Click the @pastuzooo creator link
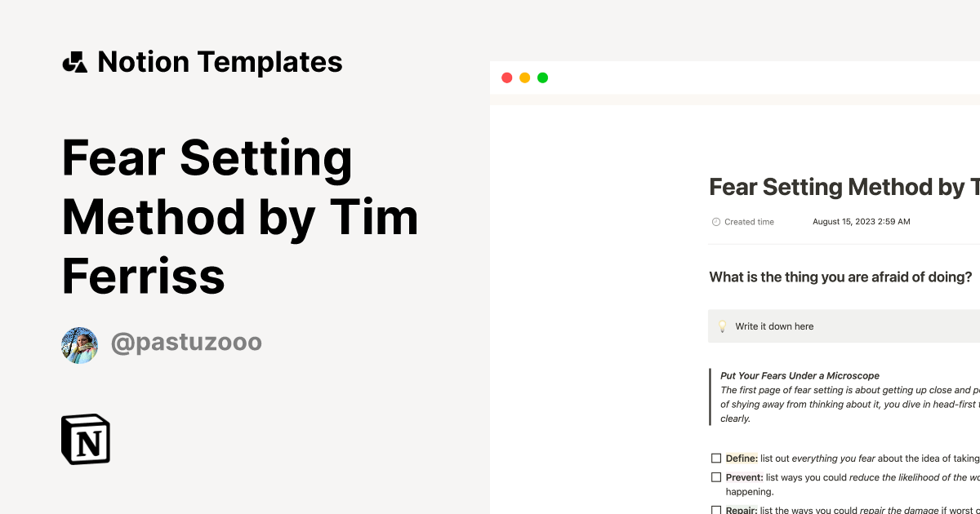The width and height of the screenshot is (980, 514). click(186, 343)
